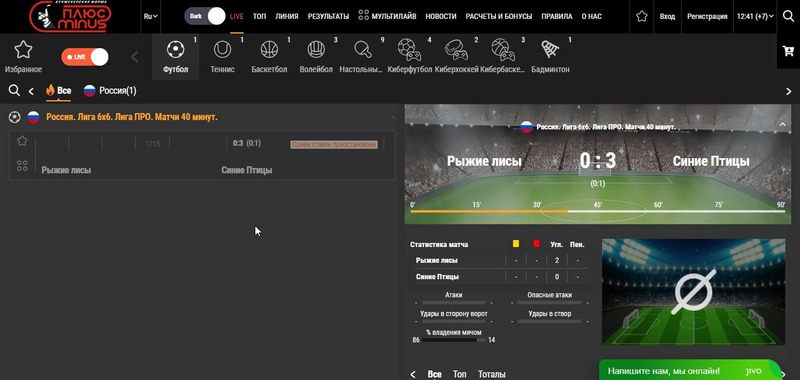Screen dimensions: 800x380
Task: Click Приём ставок приостановлен notice
Action: (x=334, y=145)
